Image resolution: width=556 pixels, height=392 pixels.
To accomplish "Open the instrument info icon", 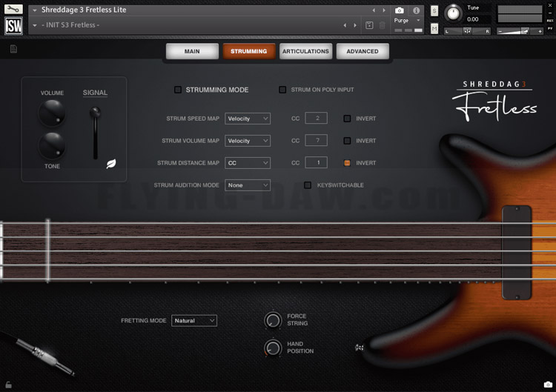I will pyautogui.click(x=417, y=10).
